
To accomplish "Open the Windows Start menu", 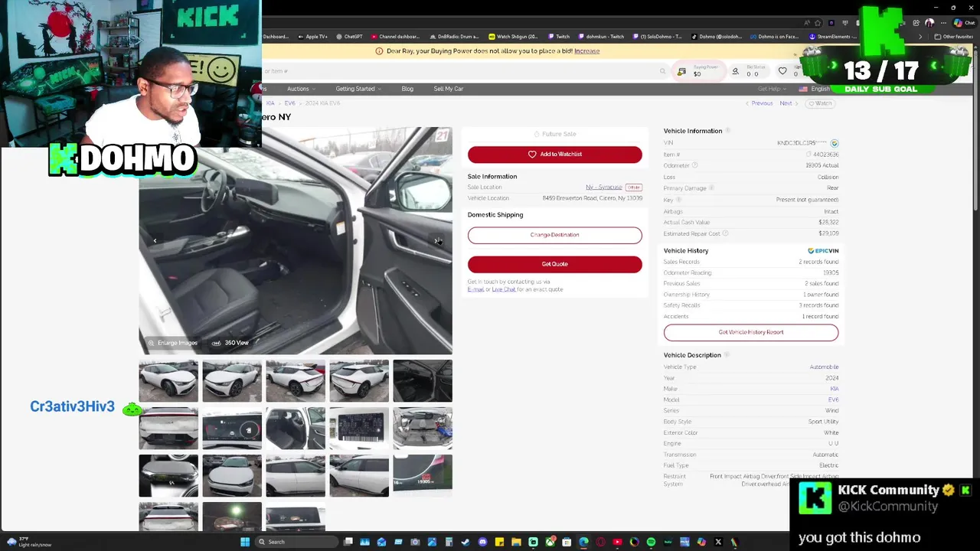I will tap(245, 542).
